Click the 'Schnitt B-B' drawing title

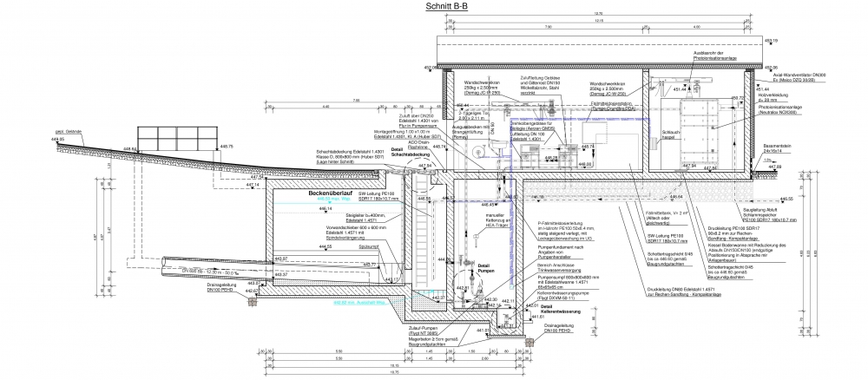(x=446, y=7)
